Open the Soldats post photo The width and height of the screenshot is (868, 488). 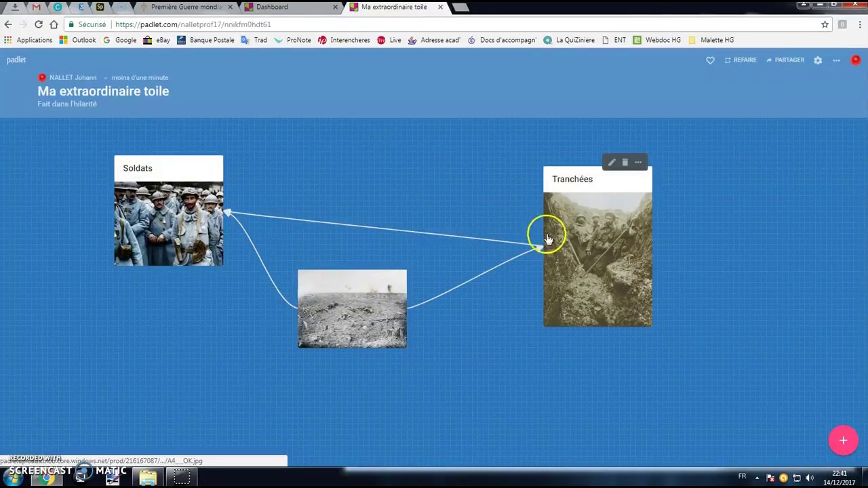point(169,223)
